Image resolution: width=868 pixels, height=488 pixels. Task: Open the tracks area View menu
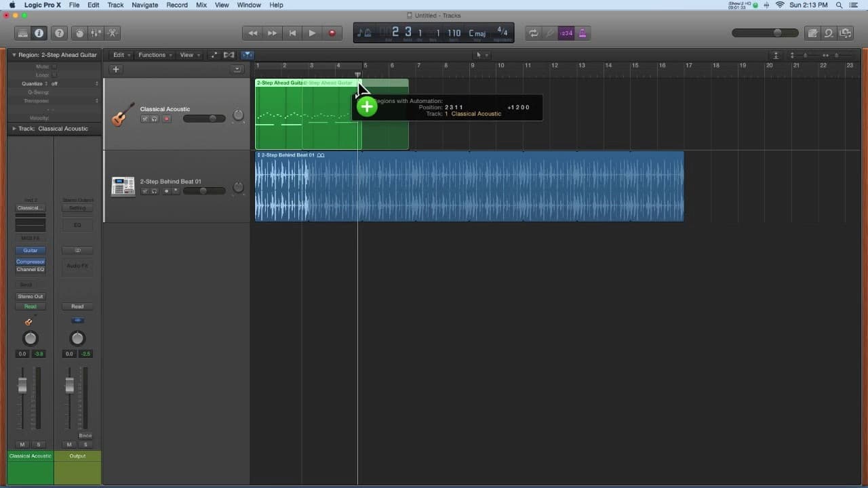189,55
